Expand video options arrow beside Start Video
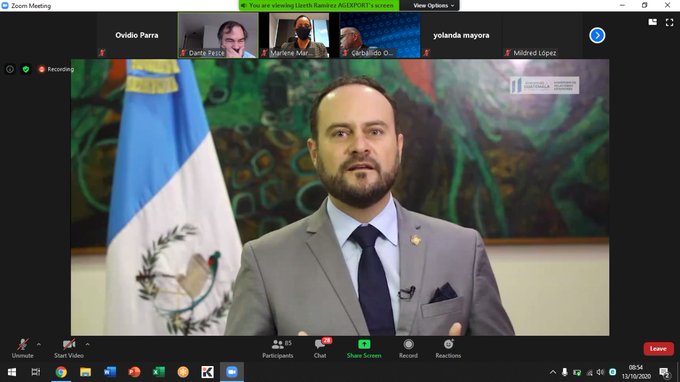 88,344
